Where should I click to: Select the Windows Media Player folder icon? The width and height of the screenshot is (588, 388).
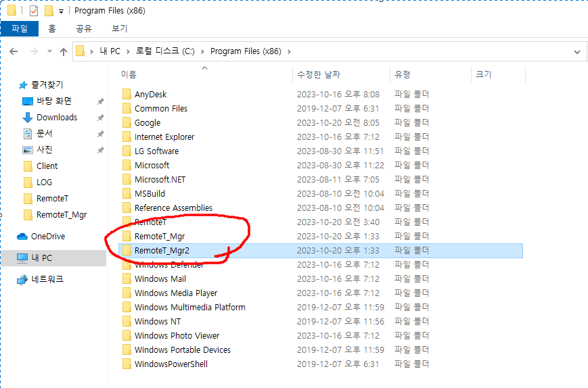point(127,293)
